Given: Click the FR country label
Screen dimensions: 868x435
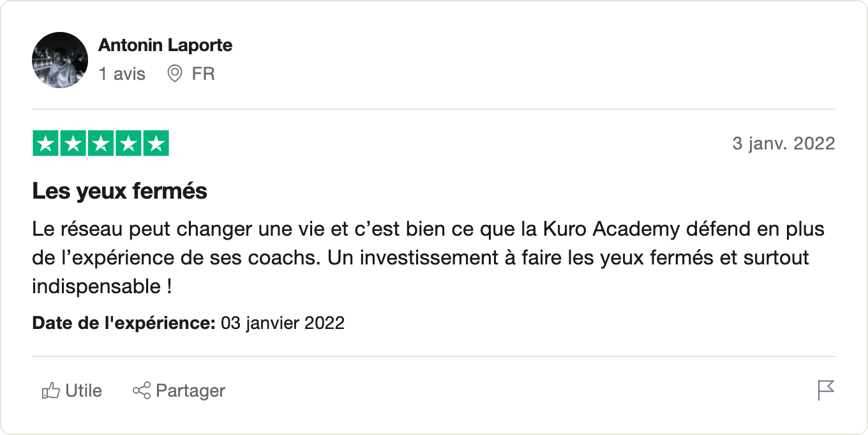Looking at the screenshot, I should click(203, 74).
